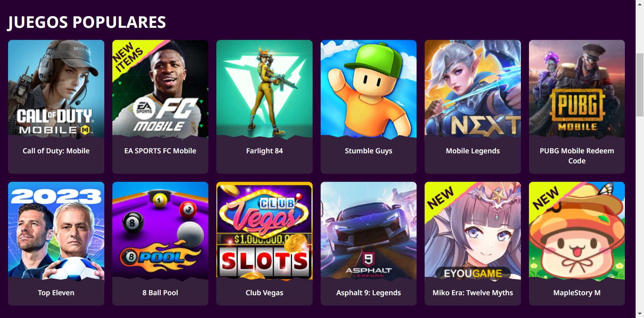This screenshot has height=318, width=644.
Task: Choose the Asphalt 9 car thumbnail
Action: tap(369, 231)
